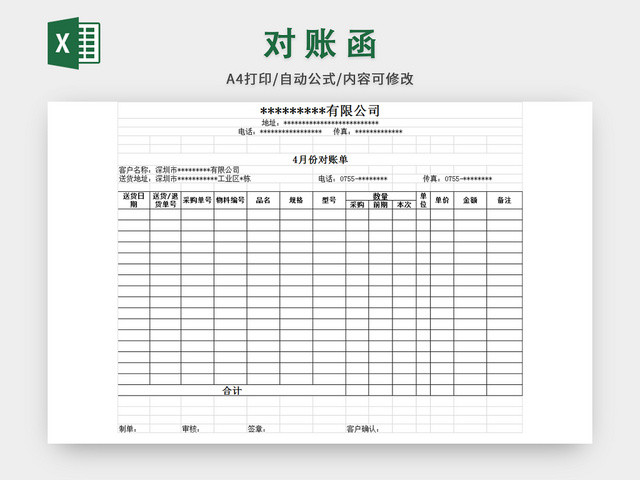This screenshot has height=480, width=640.
Task: Click the 规格 column header
Action: pyautogui.click(x=296, y=200)
